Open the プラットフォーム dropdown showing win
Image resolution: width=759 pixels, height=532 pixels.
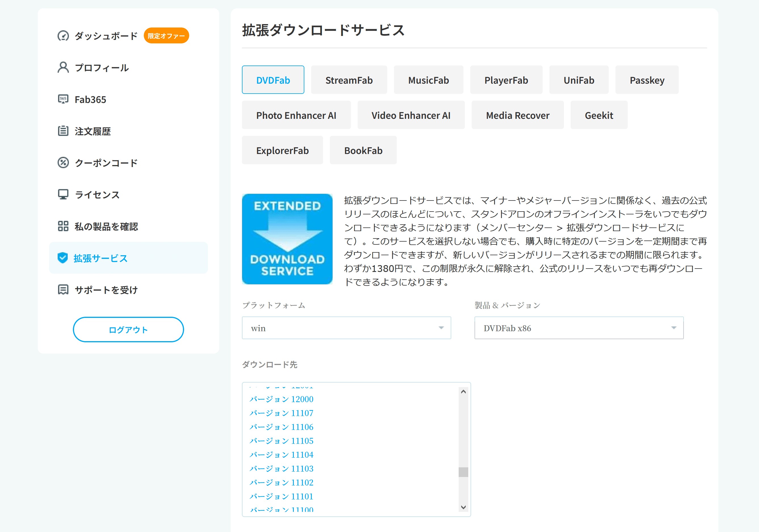tap(346, 328)
